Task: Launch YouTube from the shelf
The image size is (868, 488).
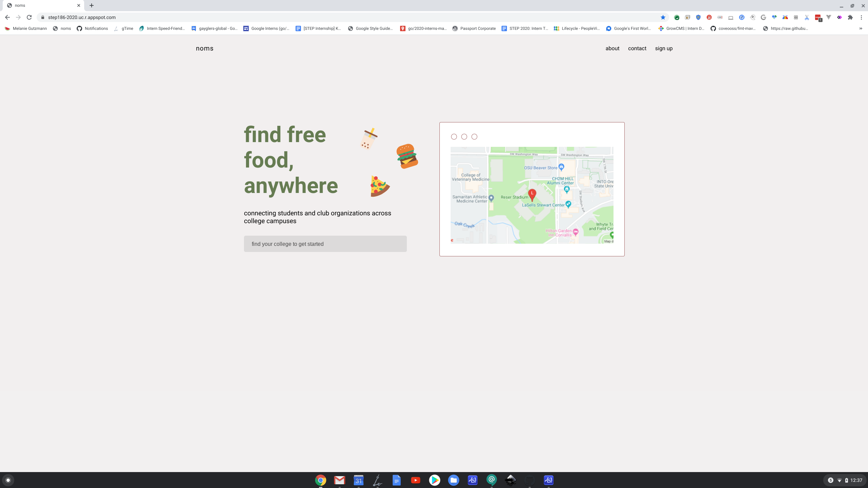Action: 416,480
